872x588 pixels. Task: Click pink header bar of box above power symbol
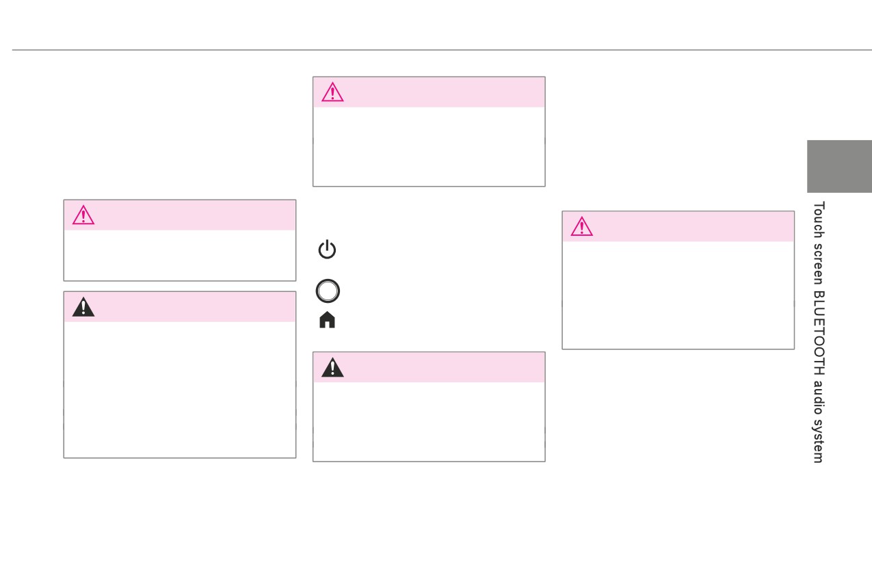point(429,92)
